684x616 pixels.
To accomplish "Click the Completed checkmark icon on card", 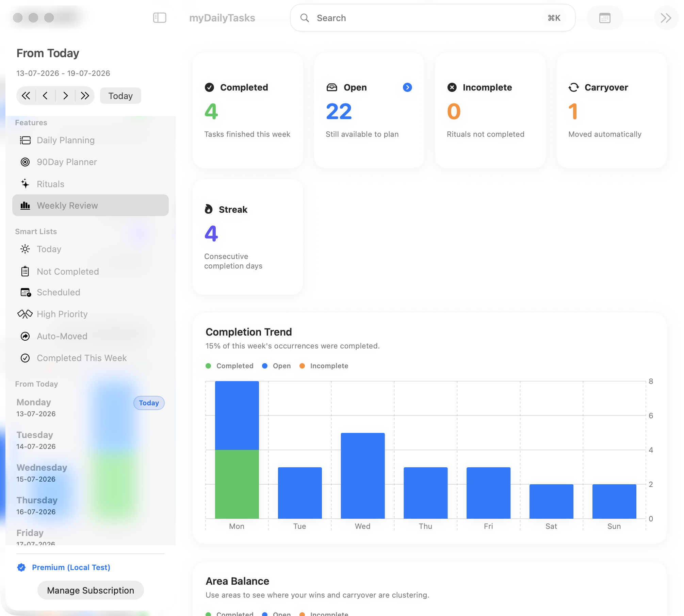I will pos(209,87).
